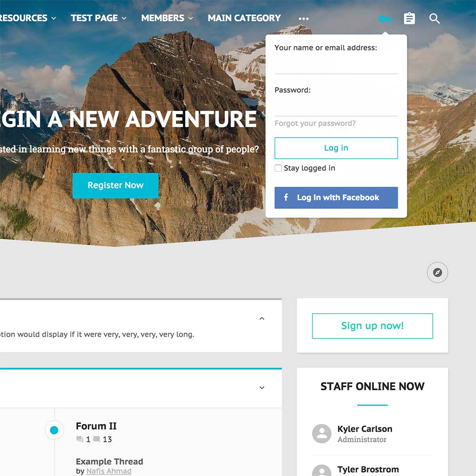Viewport: 476px width, 476px height.
Task: Click the Log in button
Action: [336, 148]
